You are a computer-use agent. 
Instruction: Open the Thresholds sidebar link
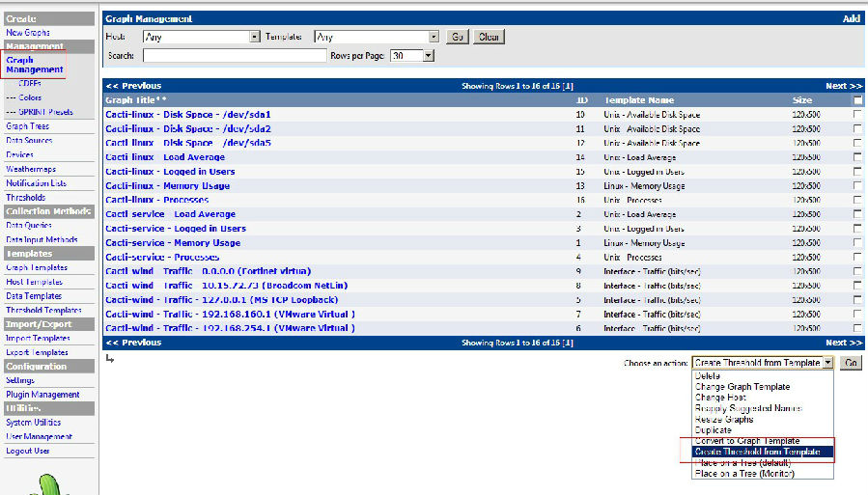coord(25,198)
